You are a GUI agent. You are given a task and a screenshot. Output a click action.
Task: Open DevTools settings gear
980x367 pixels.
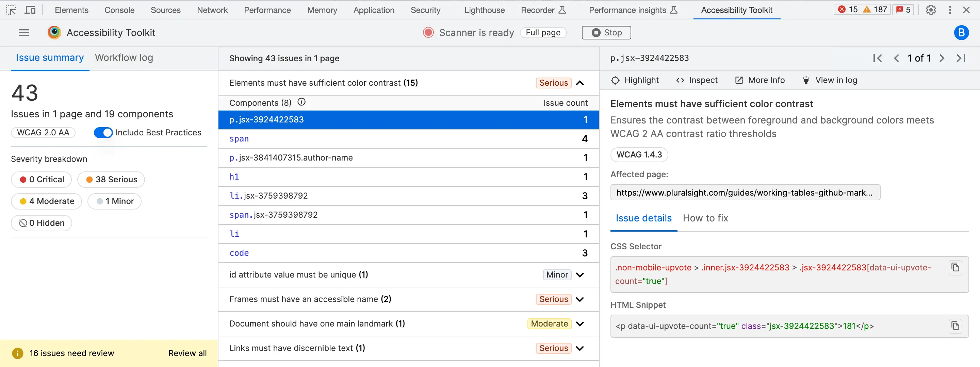click(x=931, y=10)
